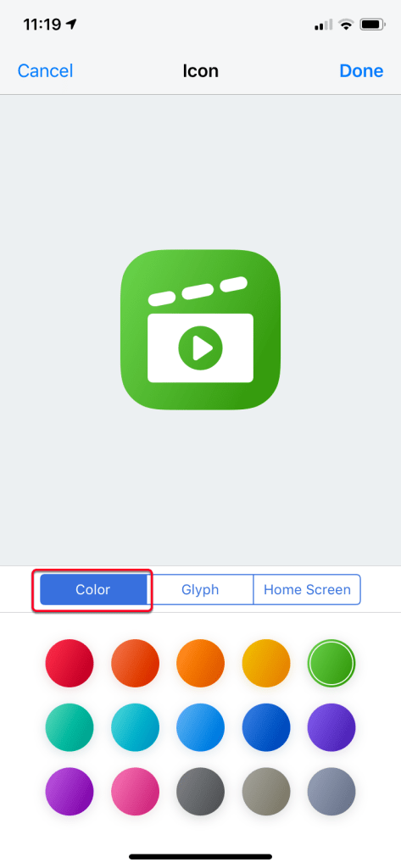Select the purple color swatch
401x868 pixels.
tap(70, 792)
